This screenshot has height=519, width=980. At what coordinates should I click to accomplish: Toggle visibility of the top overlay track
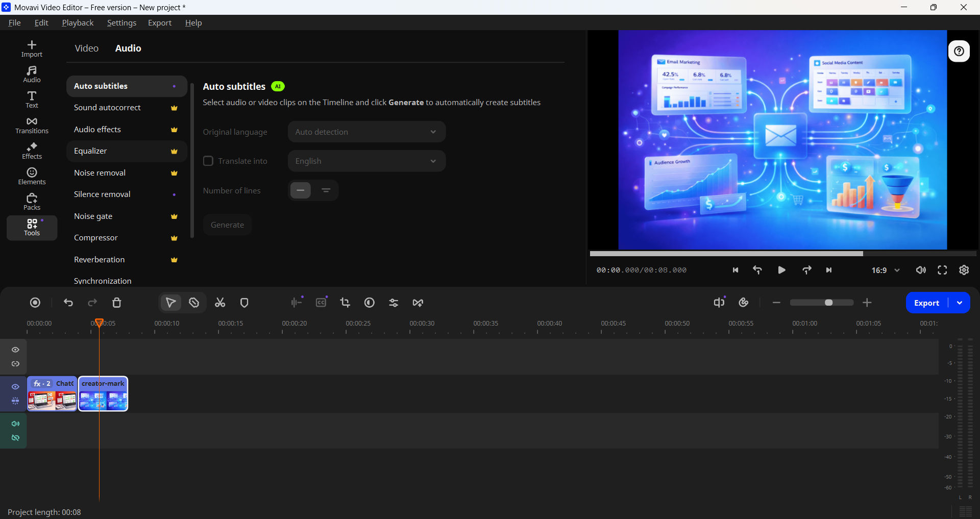coord(16,350)
